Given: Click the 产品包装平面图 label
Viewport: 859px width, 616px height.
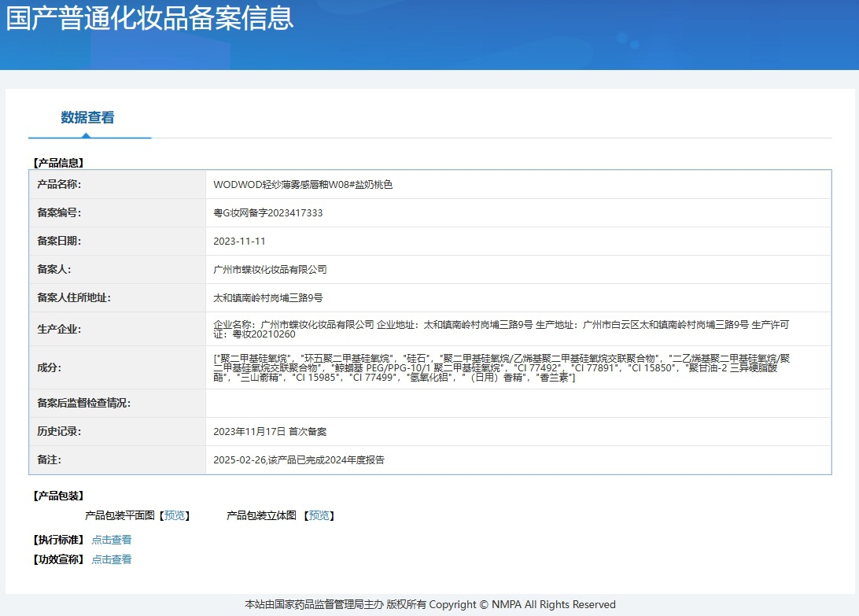Looking at the screenshot, I should click(120, 516).
